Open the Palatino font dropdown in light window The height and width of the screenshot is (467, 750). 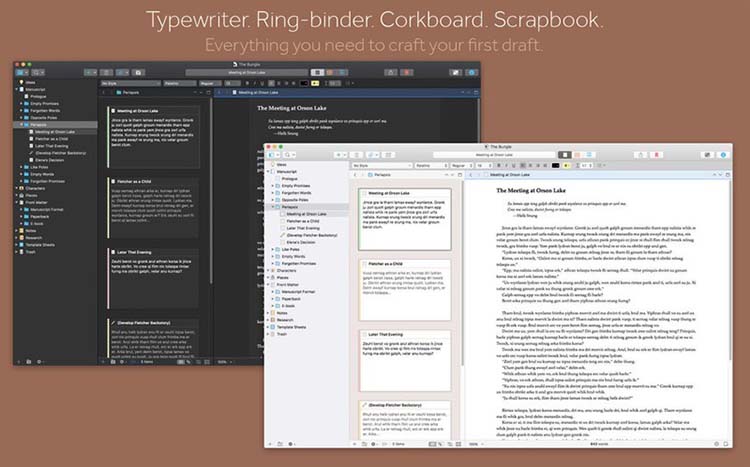click(x=431, y=166)
